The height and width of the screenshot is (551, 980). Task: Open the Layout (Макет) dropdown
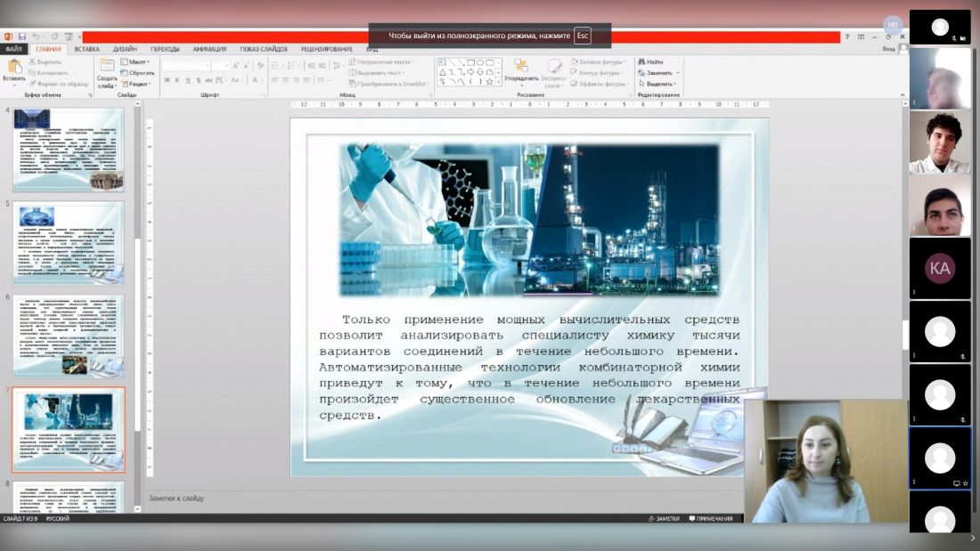pos(137,62)
